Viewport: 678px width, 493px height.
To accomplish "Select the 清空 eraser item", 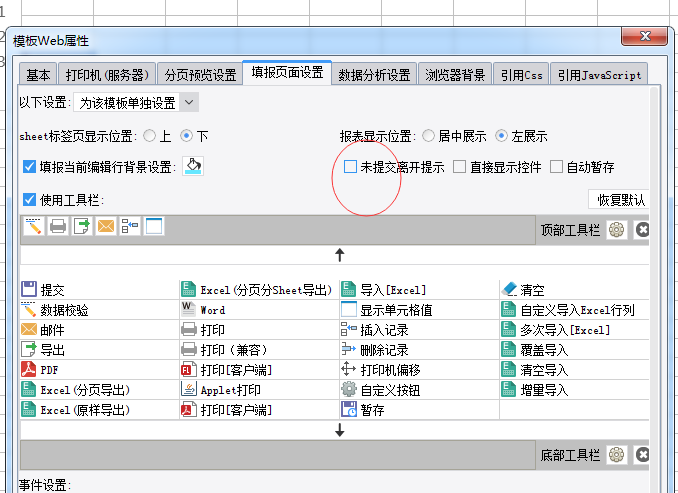I will pyautogui.click(x=575, y=289).
